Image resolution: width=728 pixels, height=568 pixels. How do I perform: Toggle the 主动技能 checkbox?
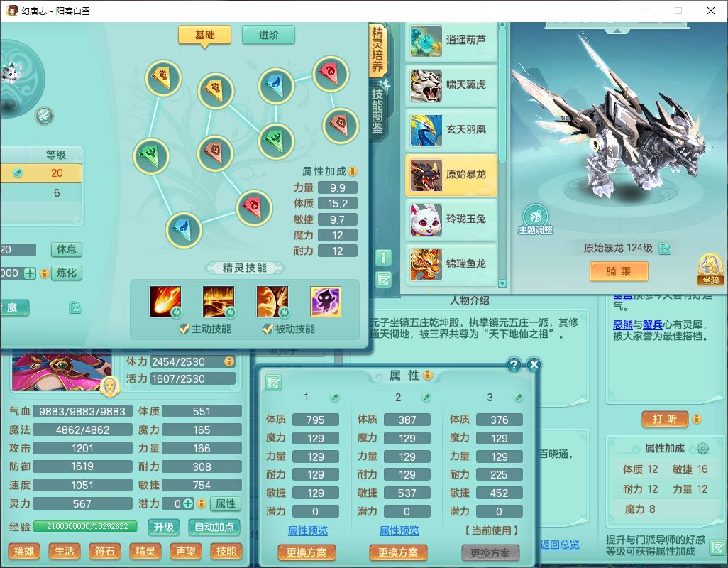pyautogui.click(x=184, y=329)
